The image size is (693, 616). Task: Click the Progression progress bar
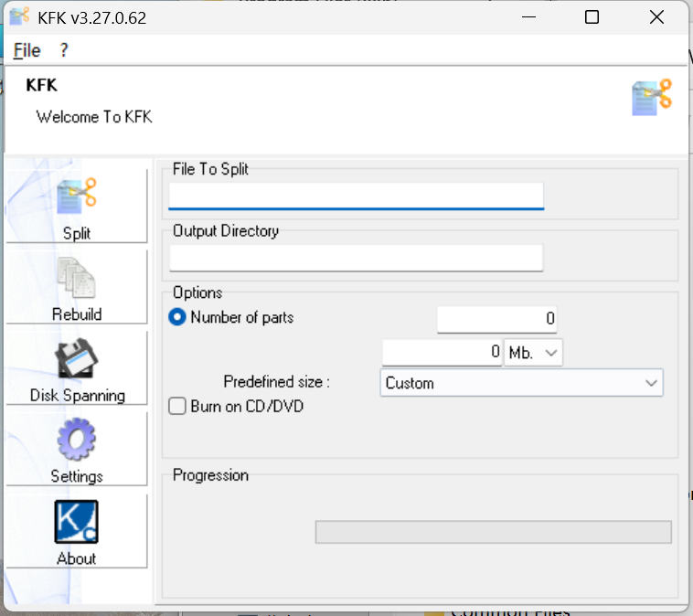point(493,532)
